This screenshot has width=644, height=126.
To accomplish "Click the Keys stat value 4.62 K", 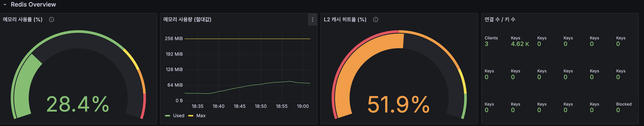I will [520, 44].
